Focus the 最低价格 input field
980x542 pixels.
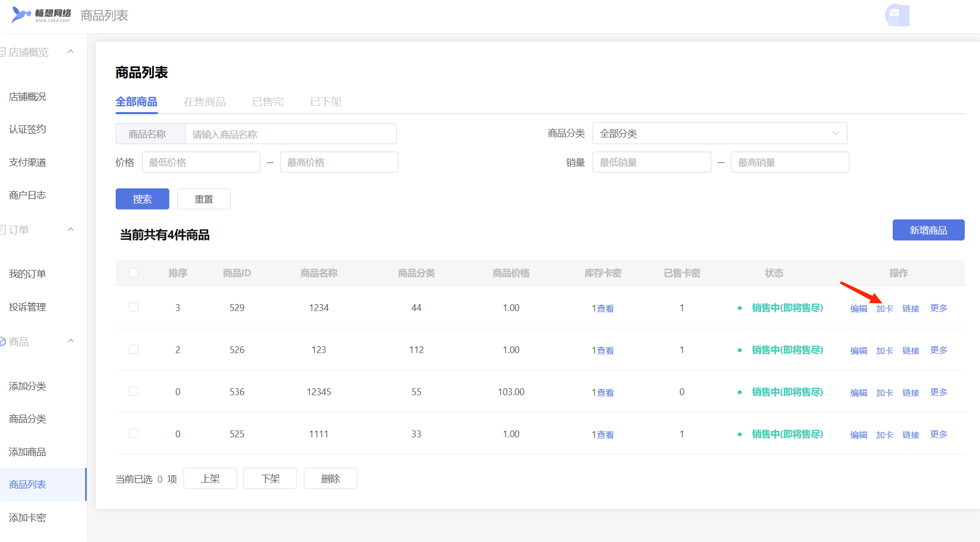point(201,162)
